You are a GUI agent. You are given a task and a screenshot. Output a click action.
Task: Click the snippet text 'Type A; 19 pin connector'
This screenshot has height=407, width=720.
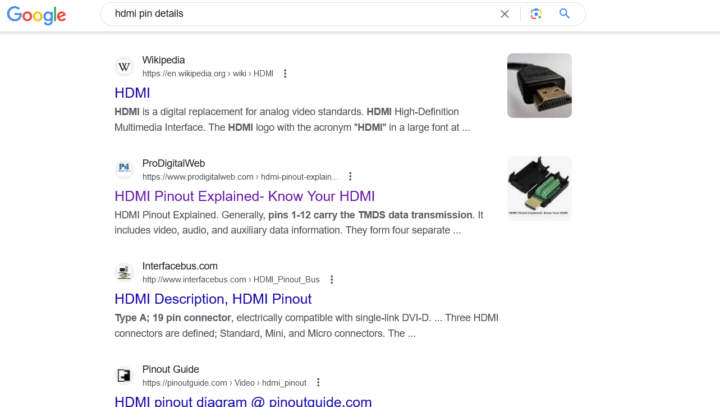(x=173, y=318)
